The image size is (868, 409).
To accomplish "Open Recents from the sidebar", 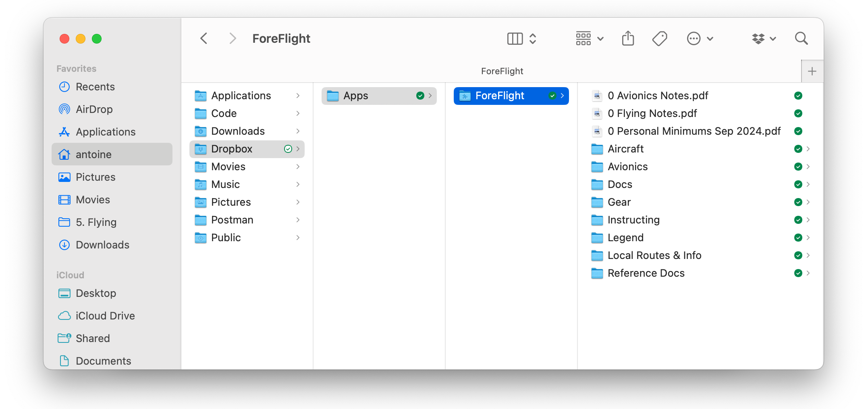I will (x=95, y=87).
